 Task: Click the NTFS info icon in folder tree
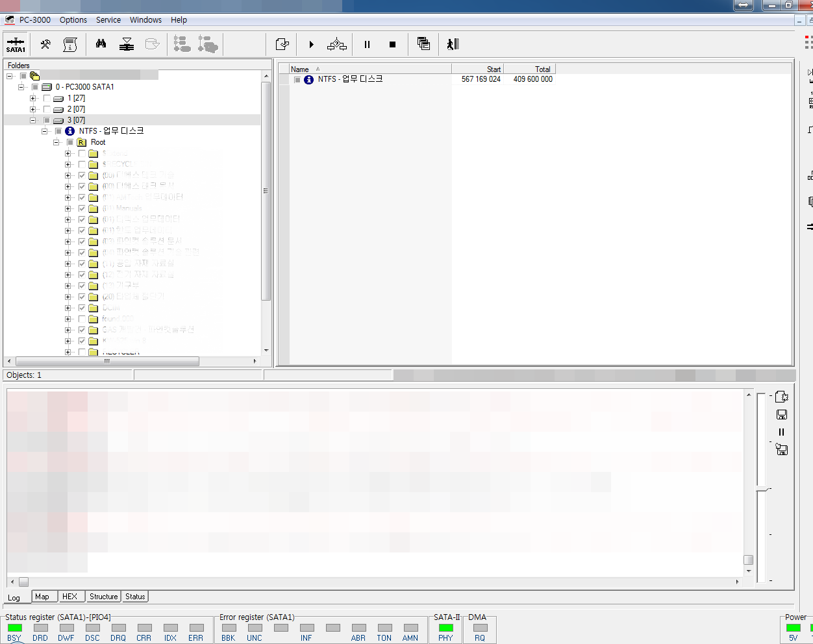tap(69, 131)
